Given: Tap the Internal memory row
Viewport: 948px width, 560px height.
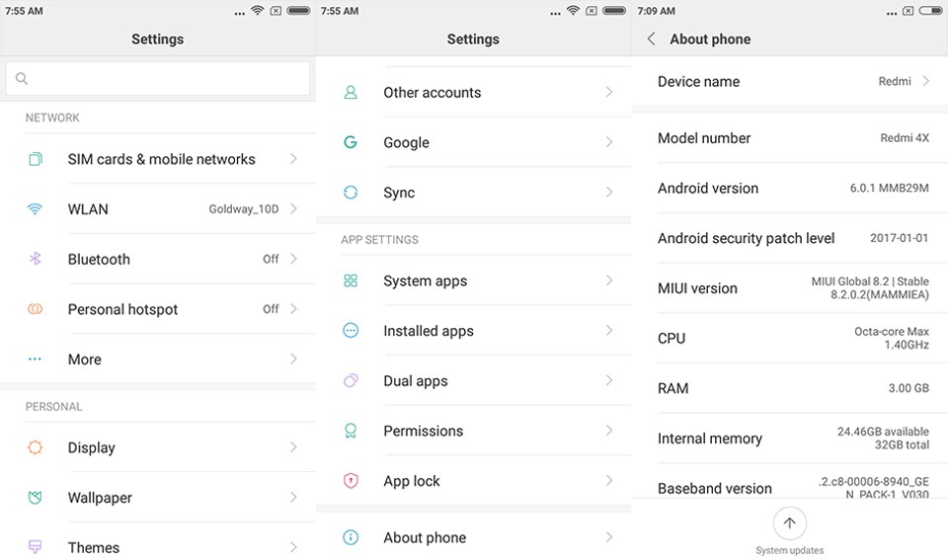Looking at the screenshot, I should tap(790, 439).
